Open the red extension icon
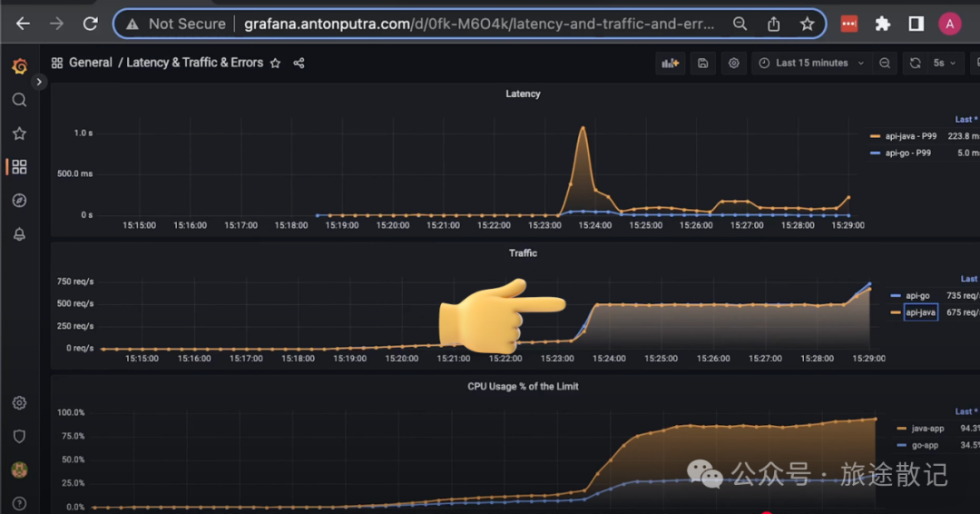 [848, 24]
